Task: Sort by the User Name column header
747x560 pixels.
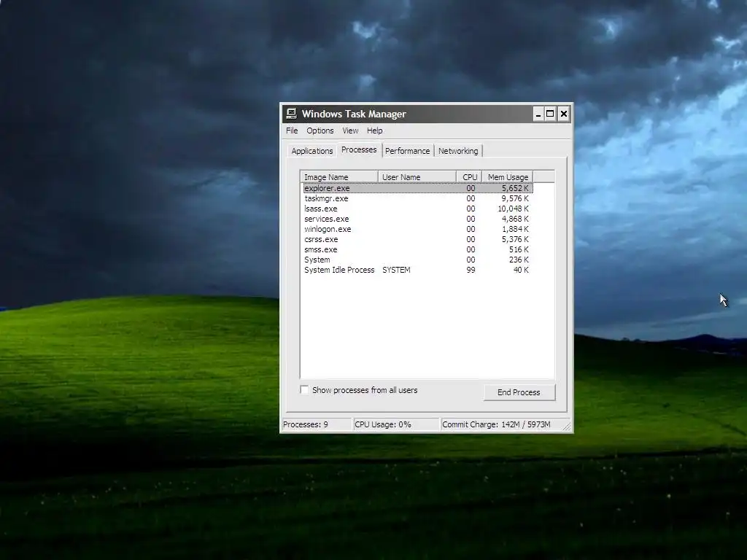Action: click(417, 177)
